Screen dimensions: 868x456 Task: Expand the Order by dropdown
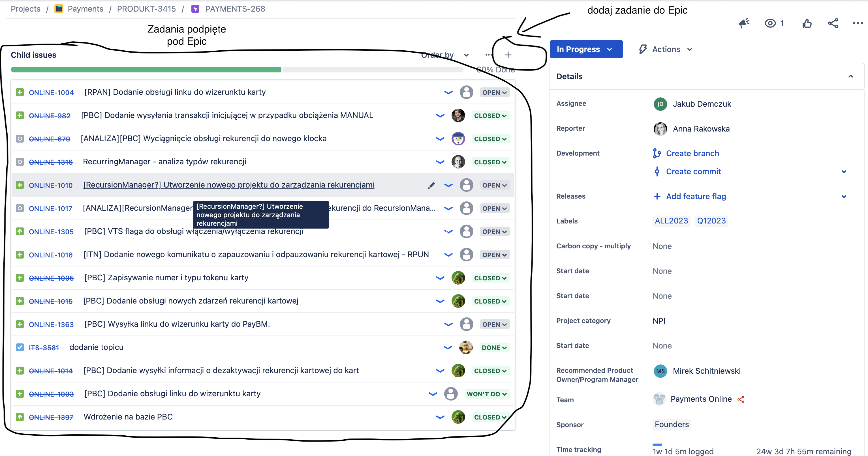click(x=445, y=55)
